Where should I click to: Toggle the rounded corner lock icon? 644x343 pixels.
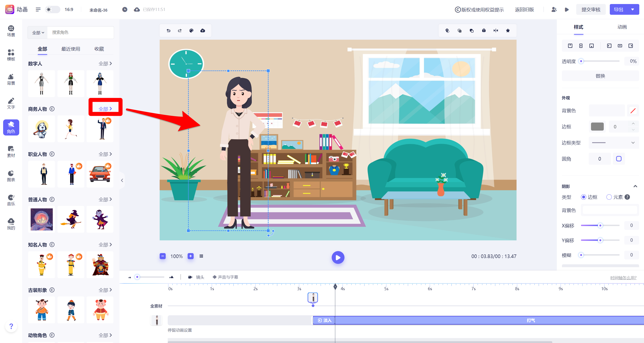point(619,159)
